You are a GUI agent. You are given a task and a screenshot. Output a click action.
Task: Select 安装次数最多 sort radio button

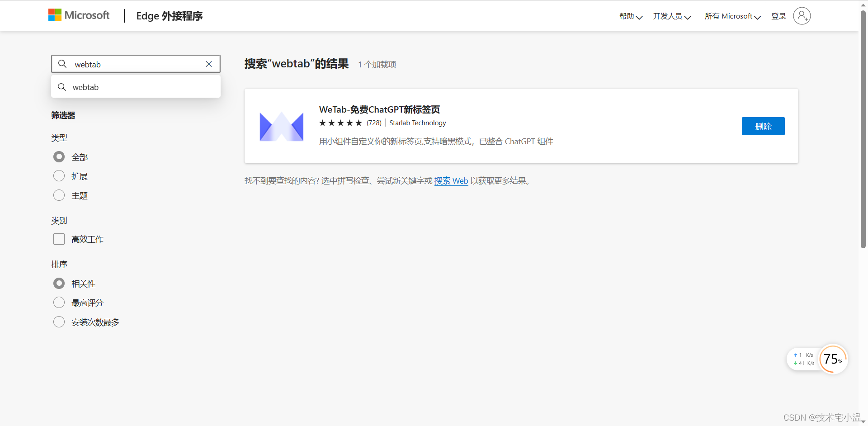click(59, 322)
